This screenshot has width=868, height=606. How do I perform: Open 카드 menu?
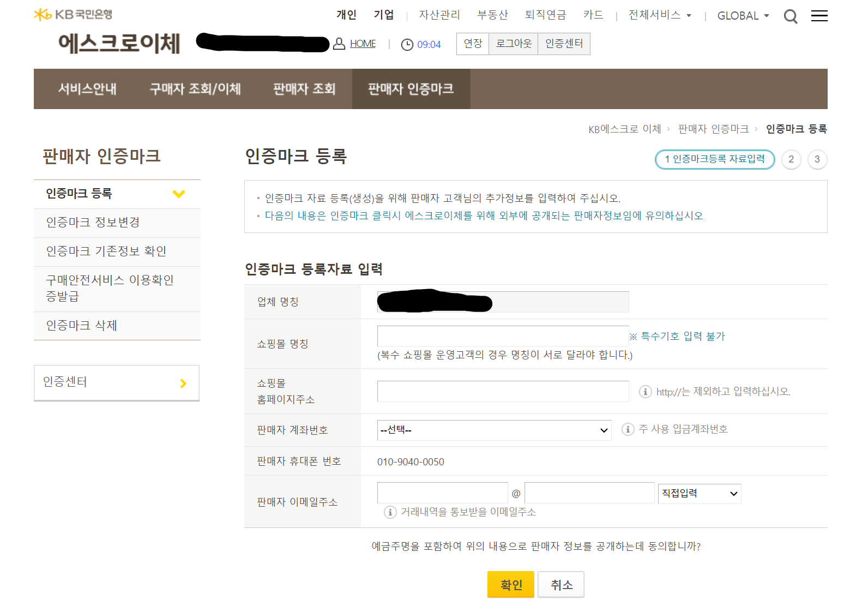(x=593, y=15)
